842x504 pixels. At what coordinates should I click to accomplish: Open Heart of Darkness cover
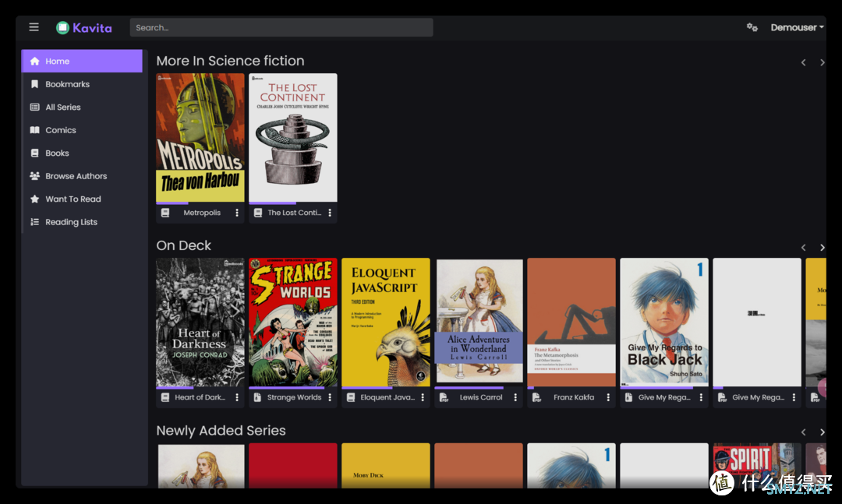click(x=200, y=322)
